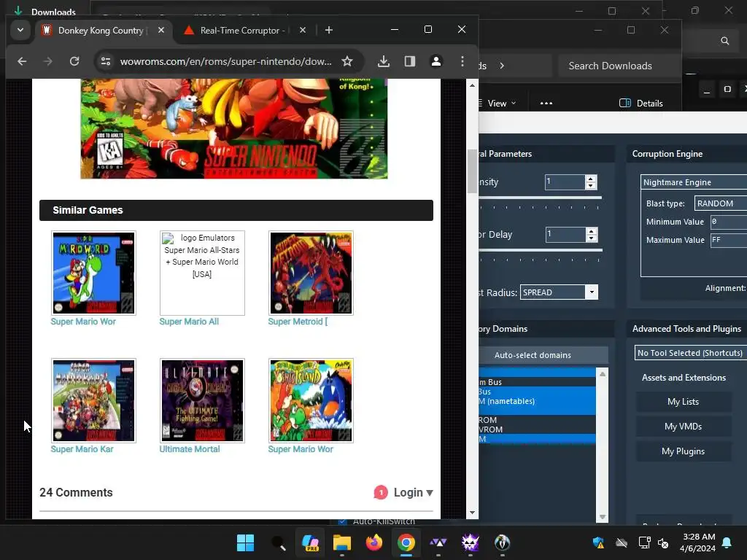
Task: Open the notification bell in system tray
Action: point(727,542)
